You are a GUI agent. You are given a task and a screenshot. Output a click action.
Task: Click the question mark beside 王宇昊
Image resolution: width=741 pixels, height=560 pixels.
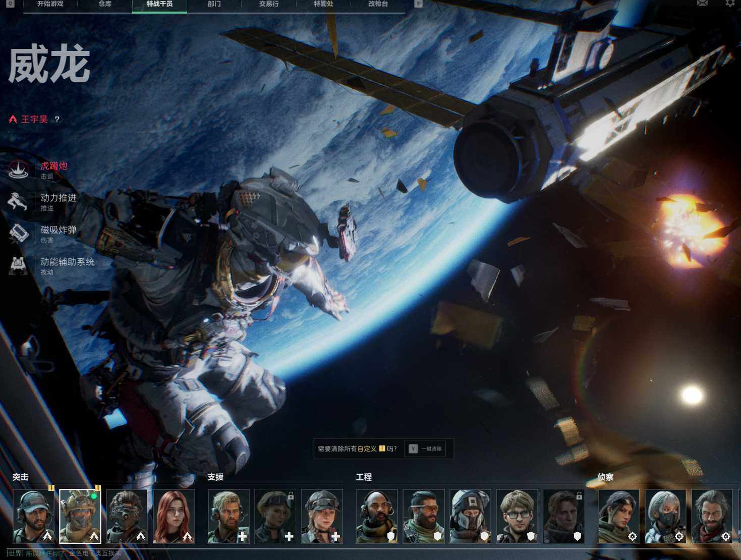coord(57,120)
